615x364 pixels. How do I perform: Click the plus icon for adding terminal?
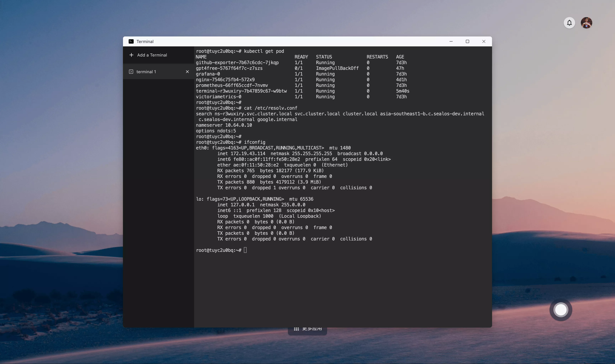coord(131,55)
